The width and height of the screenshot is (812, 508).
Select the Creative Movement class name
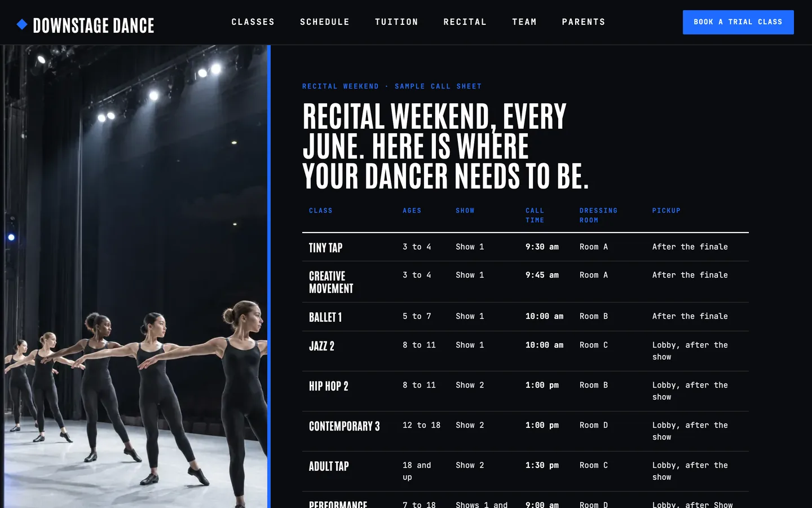332,282
